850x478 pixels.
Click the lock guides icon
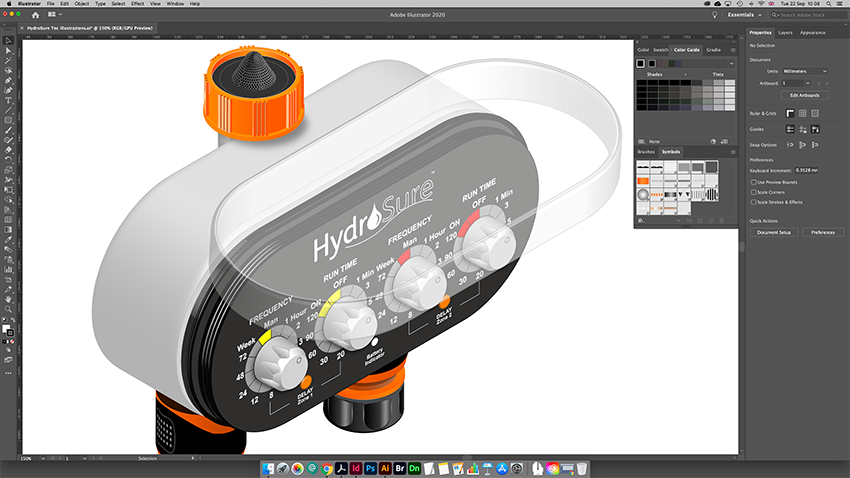point(803,129)
